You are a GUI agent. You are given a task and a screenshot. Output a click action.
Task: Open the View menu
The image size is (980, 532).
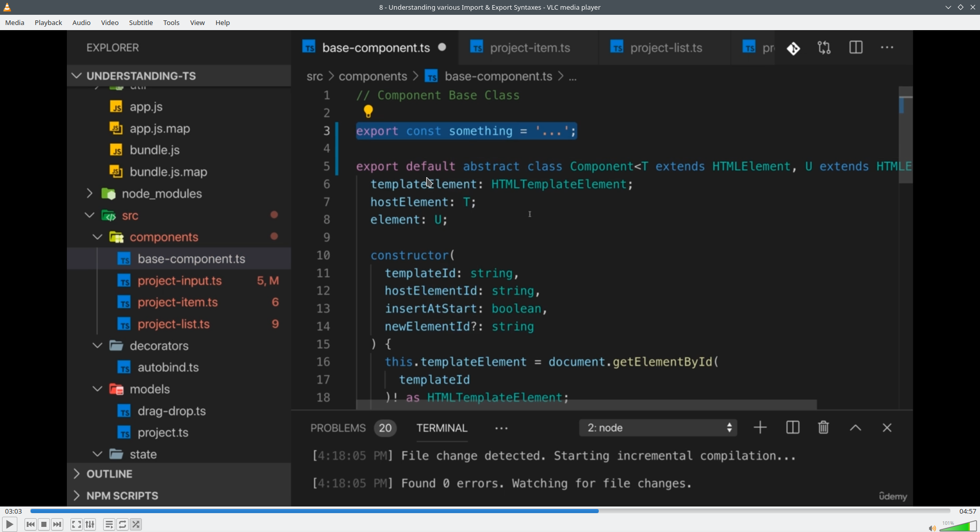pos(198,23)
